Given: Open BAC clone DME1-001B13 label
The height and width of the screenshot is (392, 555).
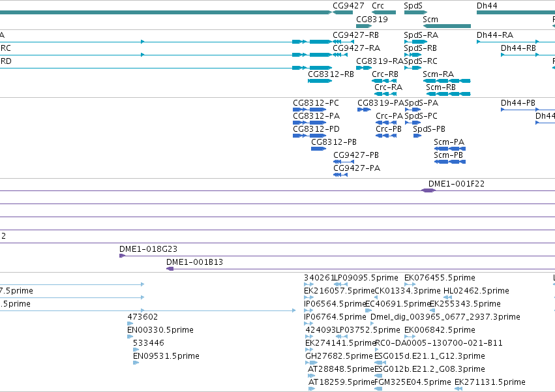Looking at the screenshot, I should (195, 262).
